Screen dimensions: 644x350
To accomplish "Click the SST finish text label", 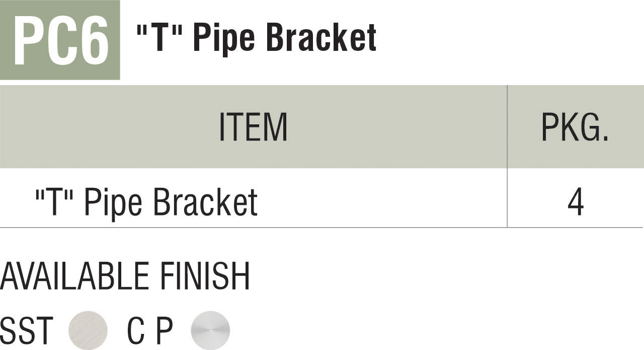I will [27, 331].
